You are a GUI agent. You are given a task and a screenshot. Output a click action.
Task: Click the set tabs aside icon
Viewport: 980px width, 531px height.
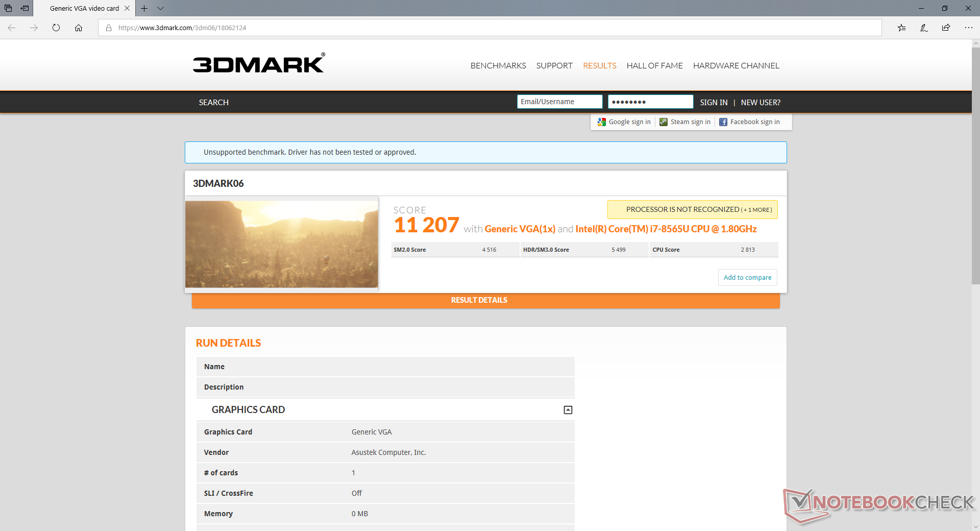24,8
